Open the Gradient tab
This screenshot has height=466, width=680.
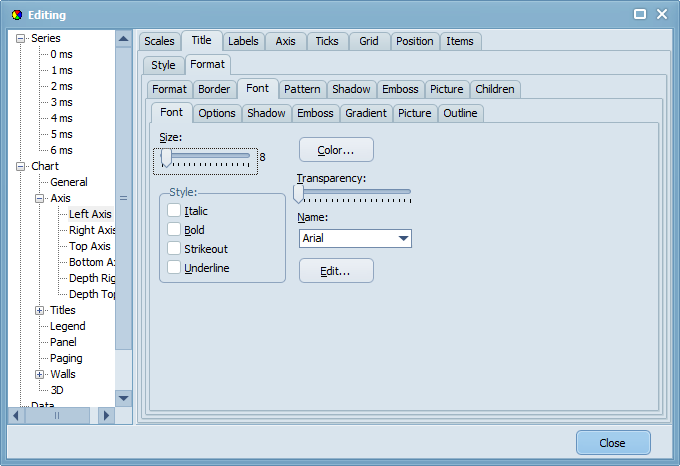coord(366,113)
